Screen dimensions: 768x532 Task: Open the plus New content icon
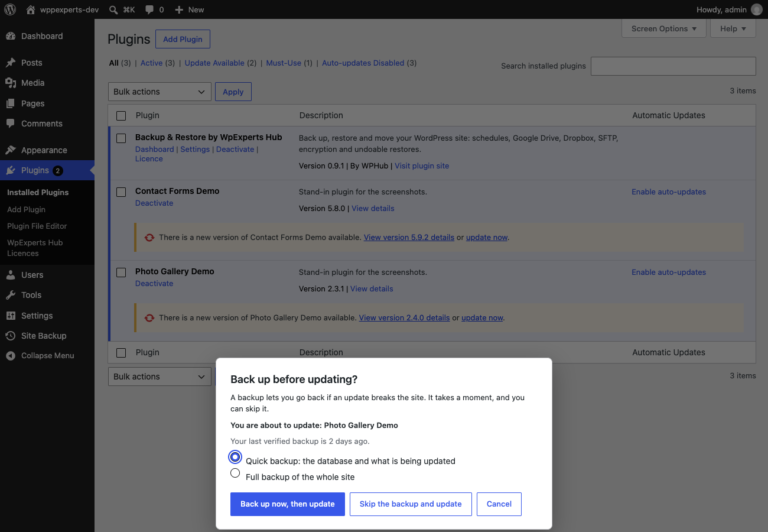(x=179, y=9)
